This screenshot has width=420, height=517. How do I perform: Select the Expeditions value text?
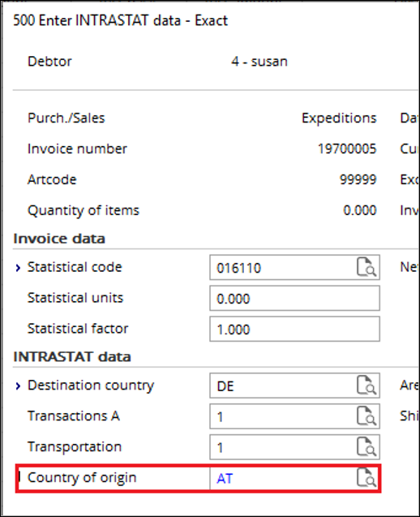339,118
